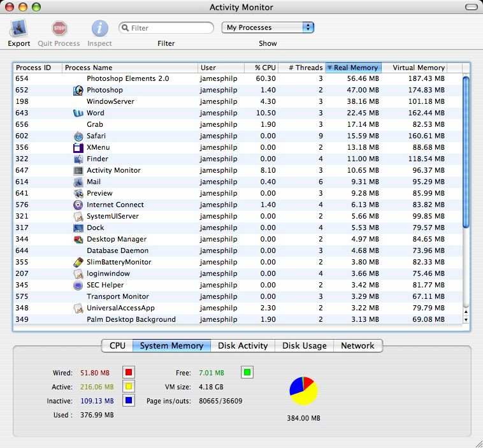Click the blue Inactive color swatch
Screen dimensions: 483x448
[129, 401]
